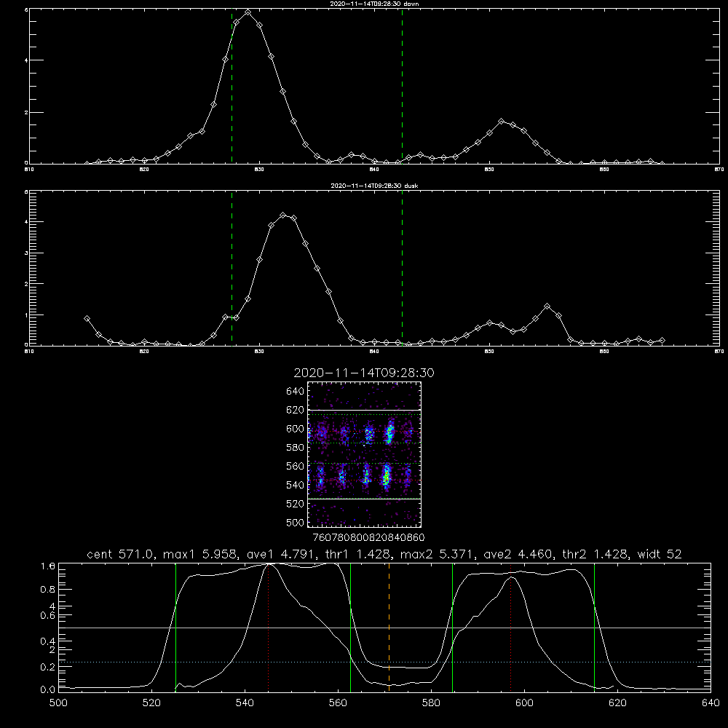This screenshot has width=728, height=728.
Task: Click the left red dotted peak line in bottom plot
Action: pos(269,627)
